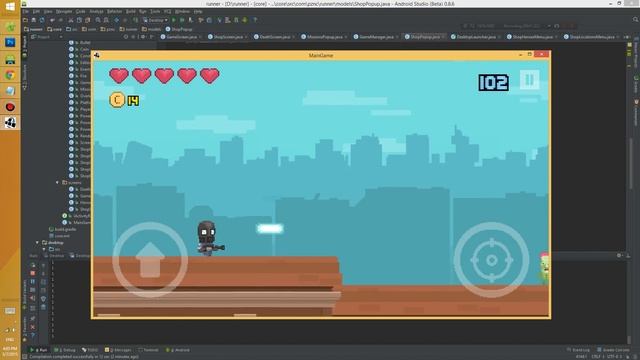Click the Copy toolbar icon
The height and width of the screenshot is (360, 640).
pos(79,20)
